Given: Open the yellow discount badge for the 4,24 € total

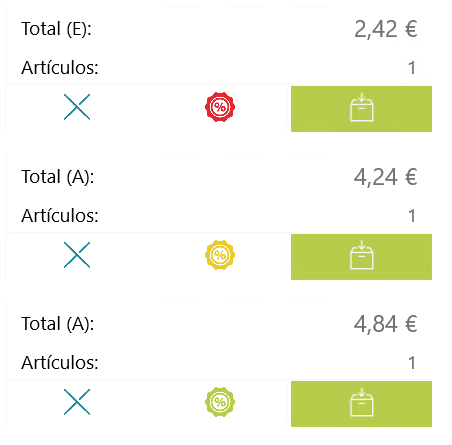Looking at the screenshot, I should point(220,255).
